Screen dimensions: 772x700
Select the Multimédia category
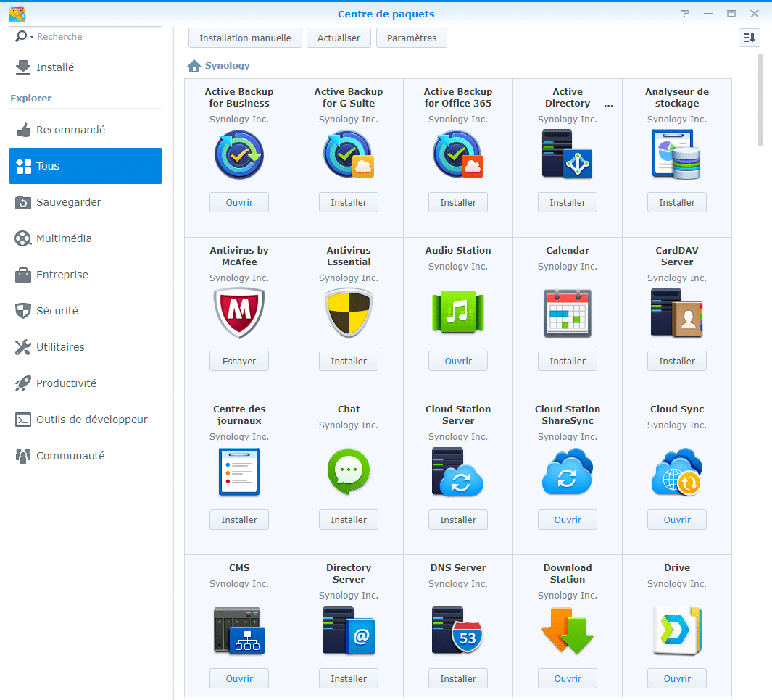tap(86, 238)
